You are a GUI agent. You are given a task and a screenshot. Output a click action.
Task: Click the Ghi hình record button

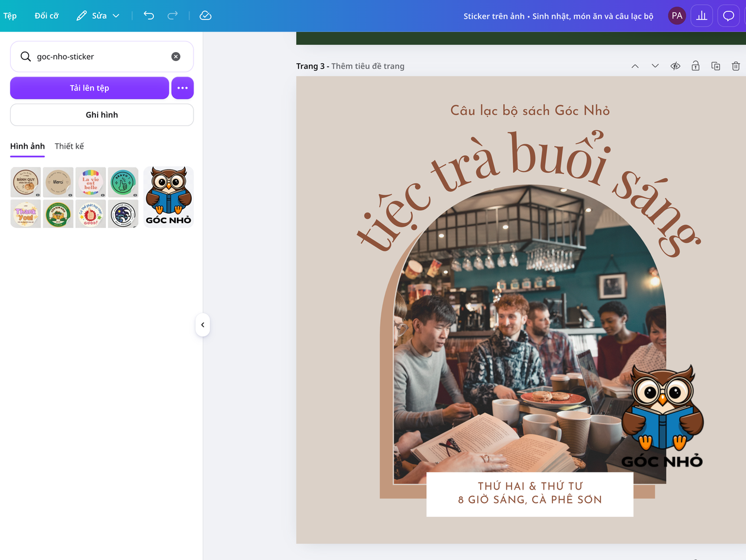(102, 115)
